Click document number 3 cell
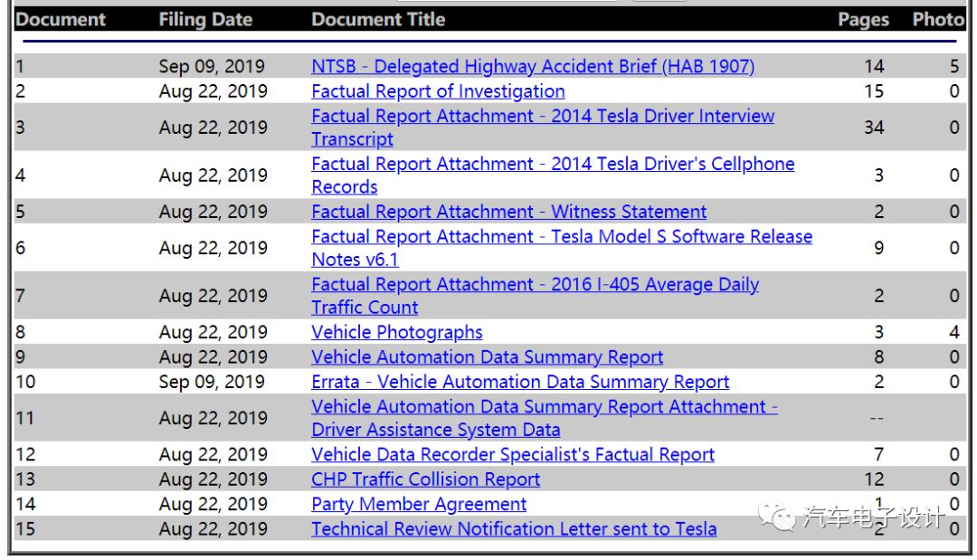 point(21,127)
